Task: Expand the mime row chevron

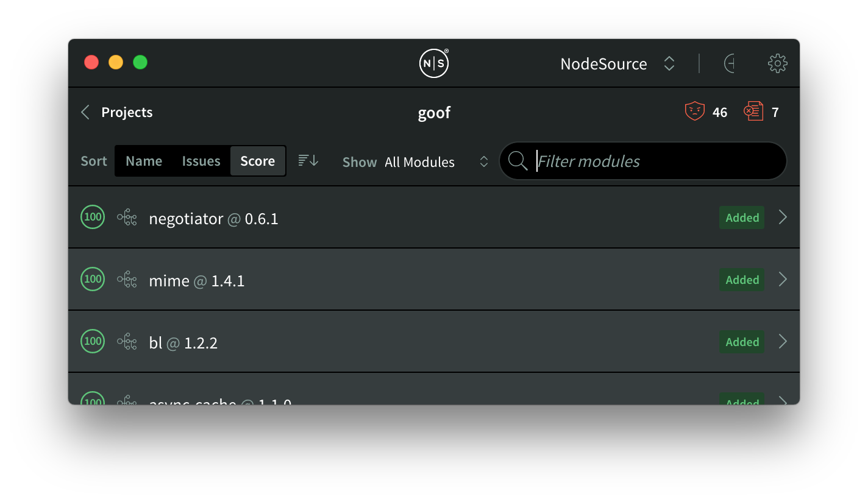Action: coord(783,280)
